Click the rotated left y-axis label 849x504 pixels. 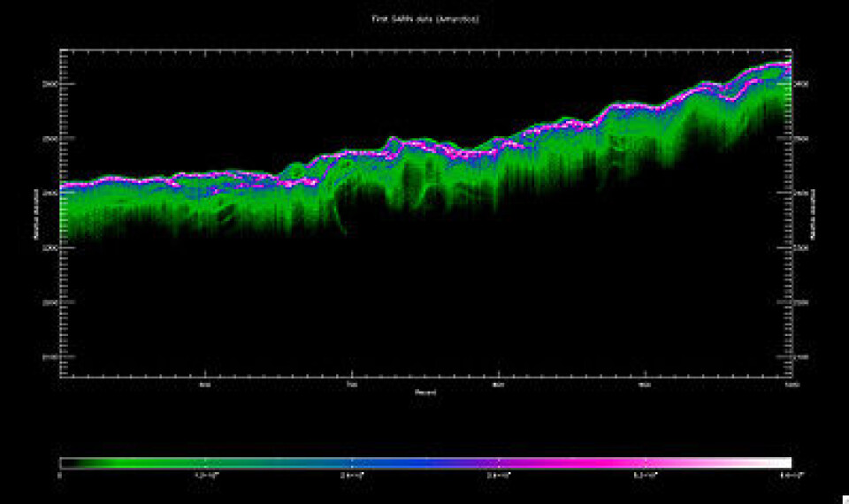37,214
